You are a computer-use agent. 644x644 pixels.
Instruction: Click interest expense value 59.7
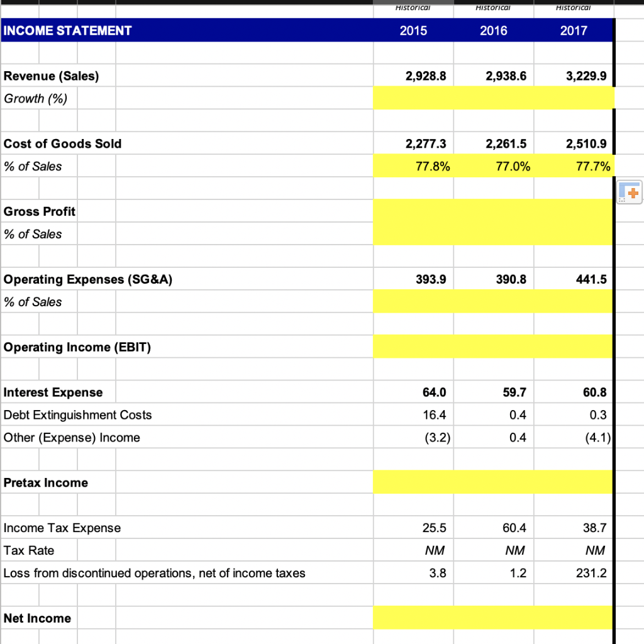click(x=514, y=392)
